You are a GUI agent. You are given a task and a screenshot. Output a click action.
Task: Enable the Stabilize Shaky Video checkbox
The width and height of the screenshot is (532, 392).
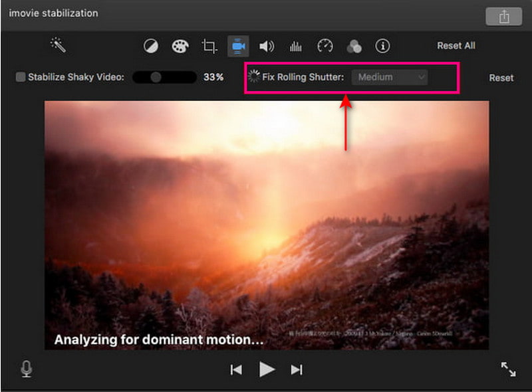point(19,77)
